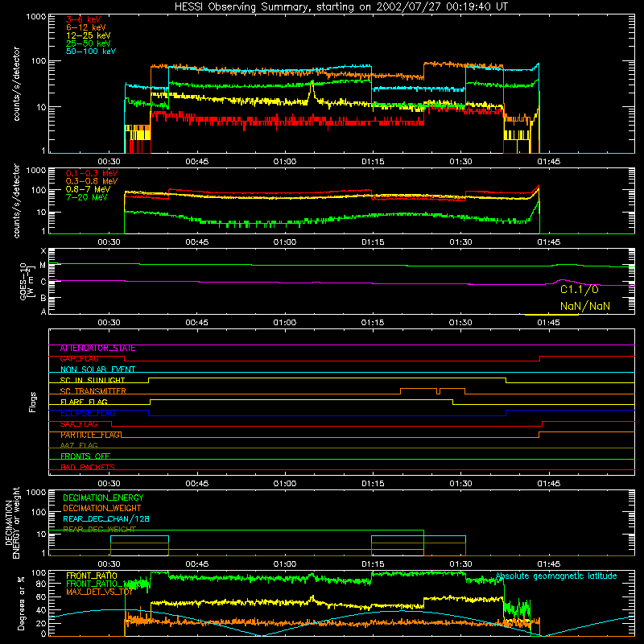Click the REAR_DEC_CHAN/128 legend label
The height and width of the screenshot is (644, 644).
(106, 518)
